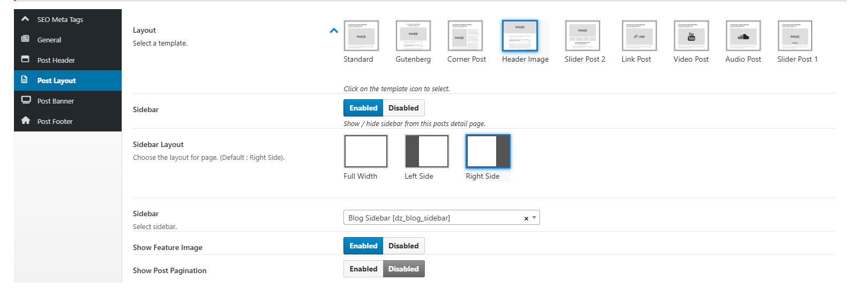Enable Show Post Pagination

363,269
